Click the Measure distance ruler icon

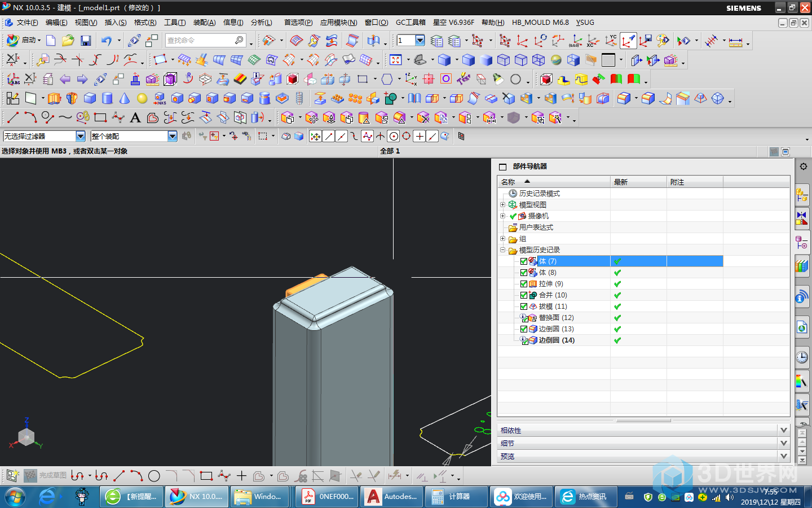[735, 41]
